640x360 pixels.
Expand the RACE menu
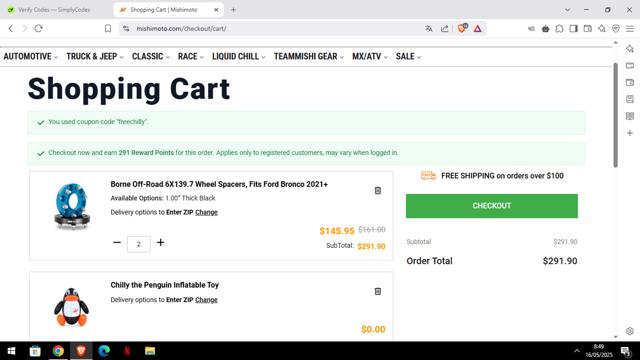(x=191, y=56)
